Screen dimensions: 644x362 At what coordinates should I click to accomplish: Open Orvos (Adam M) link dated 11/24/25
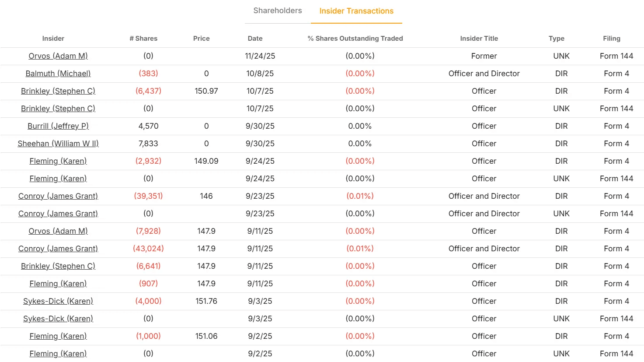pyautogui.click(x=58, y=56)
